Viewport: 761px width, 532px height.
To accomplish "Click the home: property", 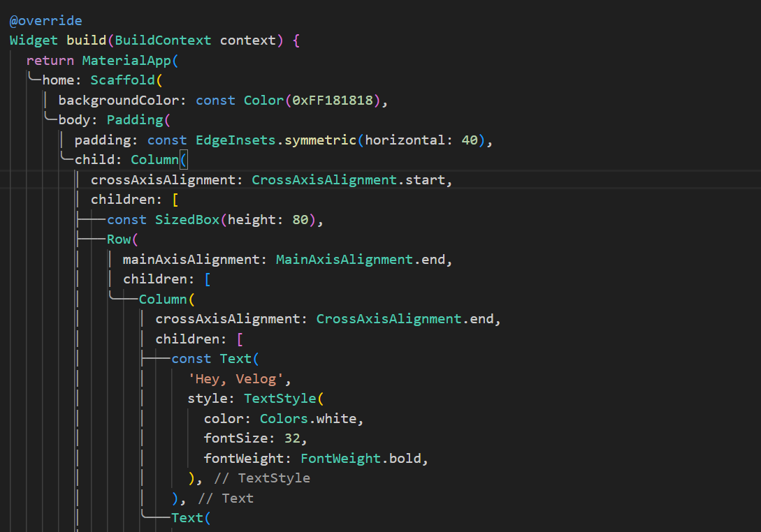I will point(61,80).
